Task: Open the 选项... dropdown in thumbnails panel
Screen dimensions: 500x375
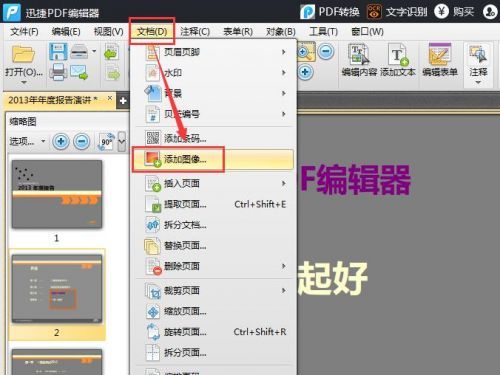Action: [x=27, y=142]
